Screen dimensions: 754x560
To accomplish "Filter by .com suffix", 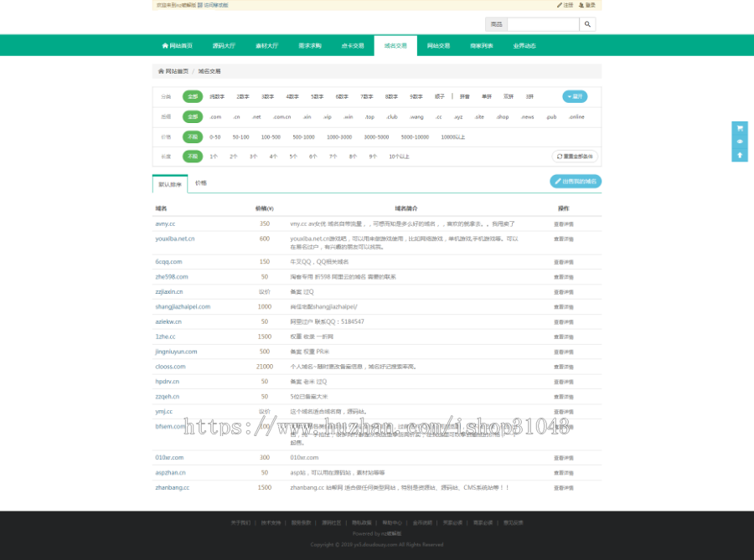I will (x=215, y=116).
